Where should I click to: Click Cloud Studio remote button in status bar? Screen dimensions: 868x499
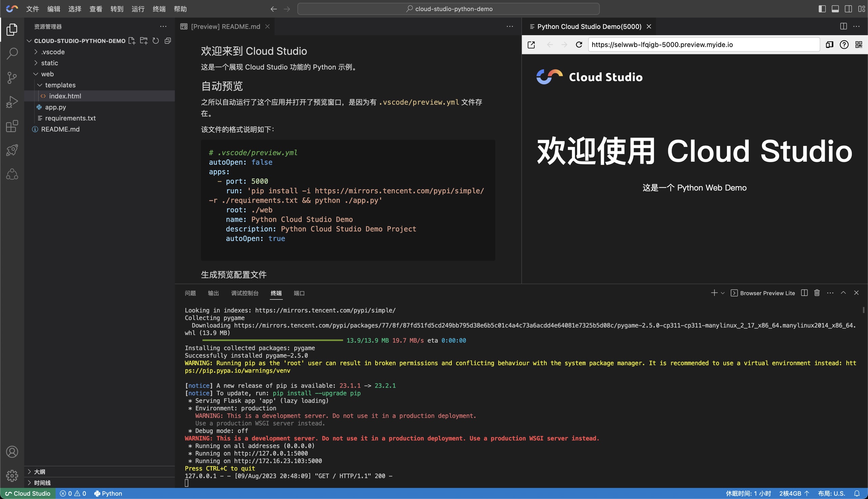pos(28,494)
